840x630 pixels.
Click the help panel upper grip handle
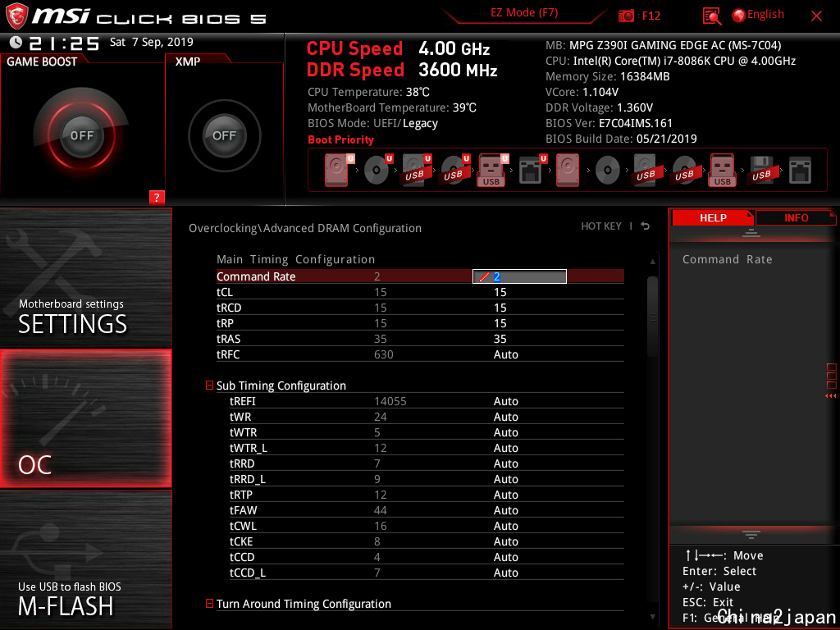pyautogui.click(x=751, y=232)
